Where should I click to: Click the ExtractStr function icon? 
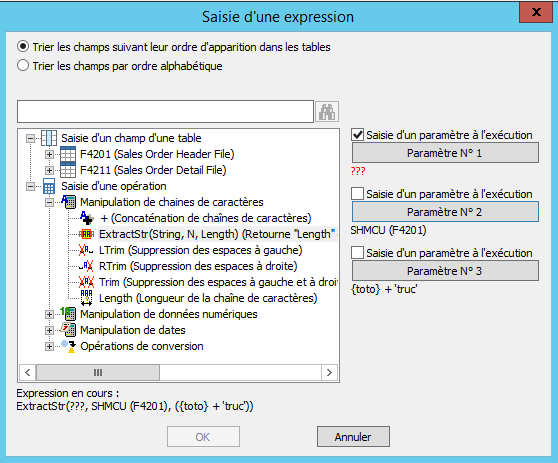86,234
